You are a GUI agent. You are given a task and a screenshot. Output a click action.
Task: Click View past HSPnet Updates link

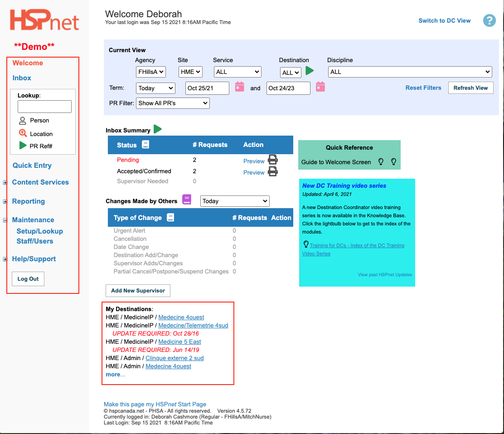click(385, 274)
